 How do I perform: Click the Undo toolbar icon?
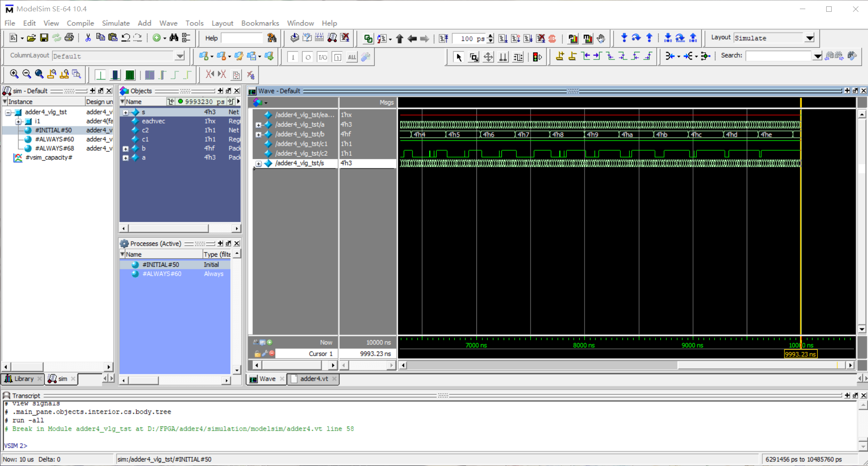[x=126, y=38]
